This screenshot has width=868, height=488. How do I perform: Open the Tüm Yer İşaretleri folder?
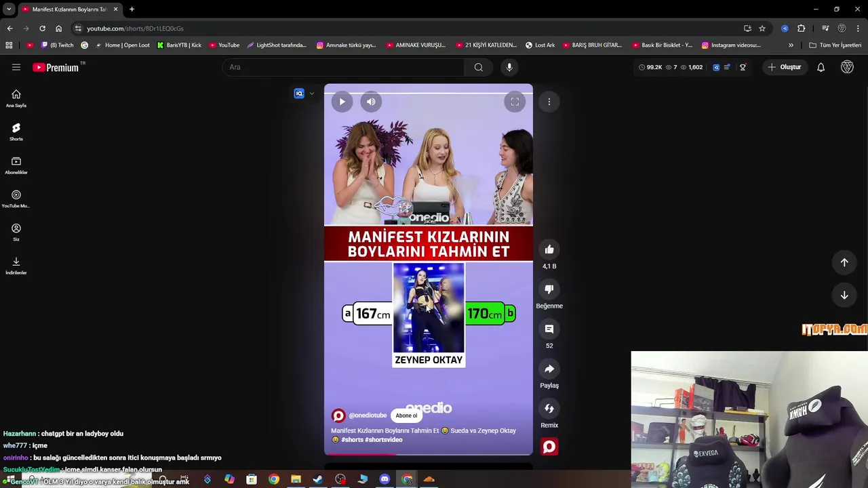click(x=835, y=45)
